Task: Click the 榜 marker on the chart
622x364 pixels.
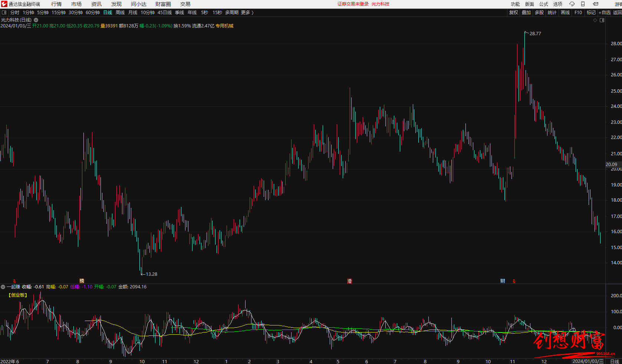Action: click(82, 281)
